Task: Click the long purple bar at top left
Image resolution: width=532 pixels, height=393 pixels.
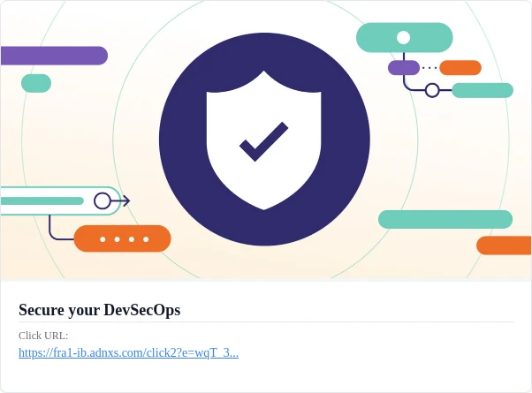Action: (x=54, y=56)
